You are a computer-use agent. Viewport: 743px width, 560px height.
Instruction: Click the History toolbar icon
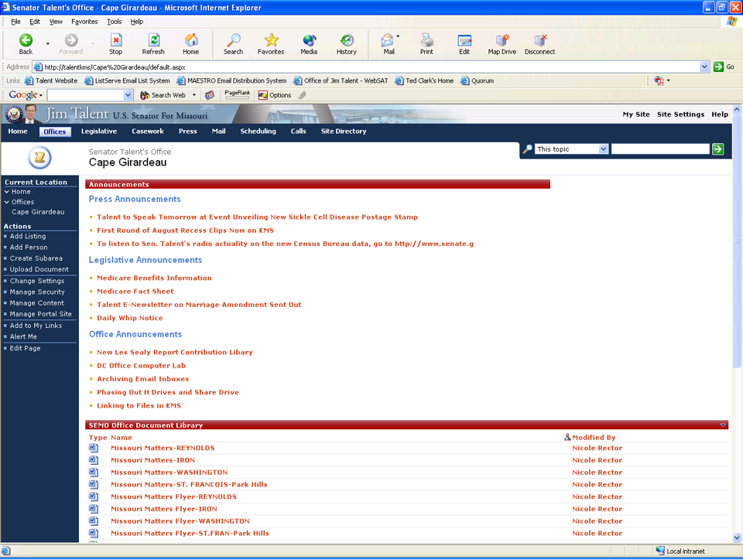(346, 40)
